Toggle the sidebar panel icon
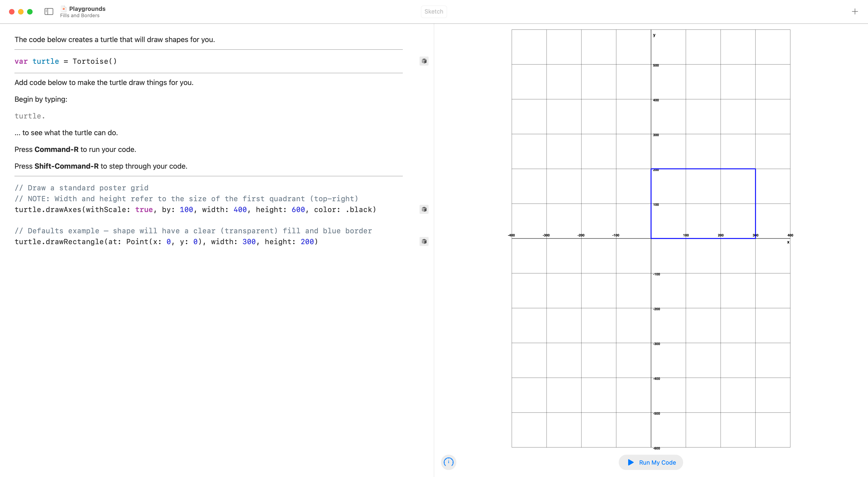Screen dimensions: 868x477 pyautogui.click(x=49, y=12)
